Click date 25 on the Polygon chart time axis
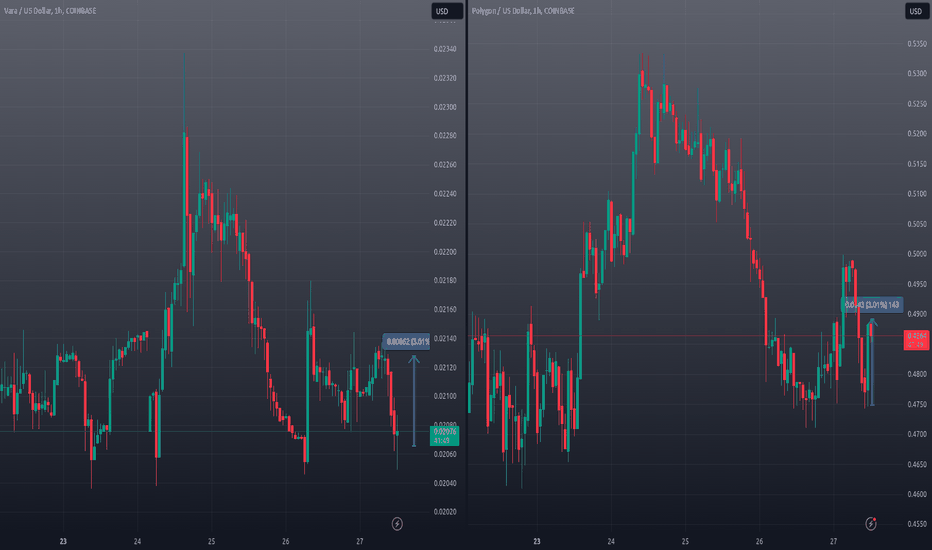 click(685, 542)
